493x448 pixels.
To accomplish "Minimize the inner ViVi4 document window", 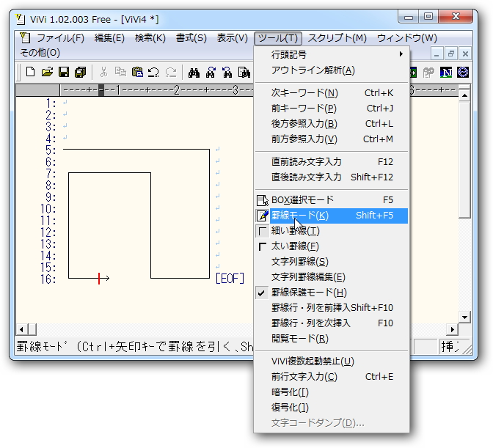I will (437, 54).
